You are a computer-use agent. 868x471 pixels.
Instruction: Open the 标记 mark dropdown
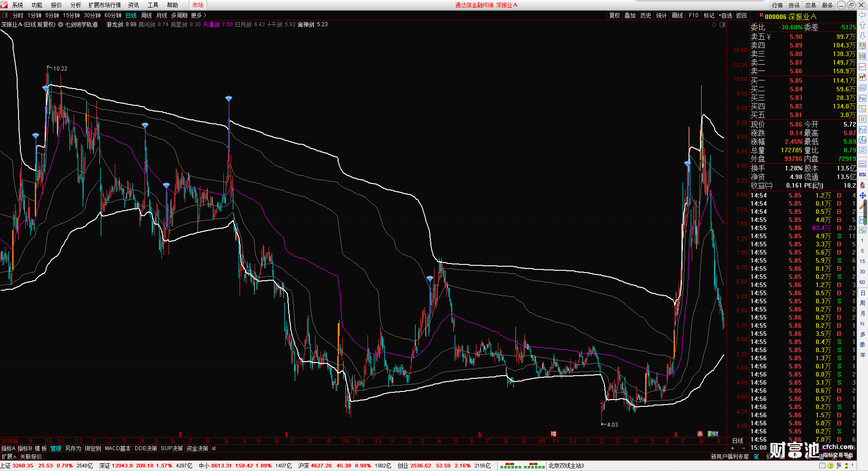click(709, 15)
